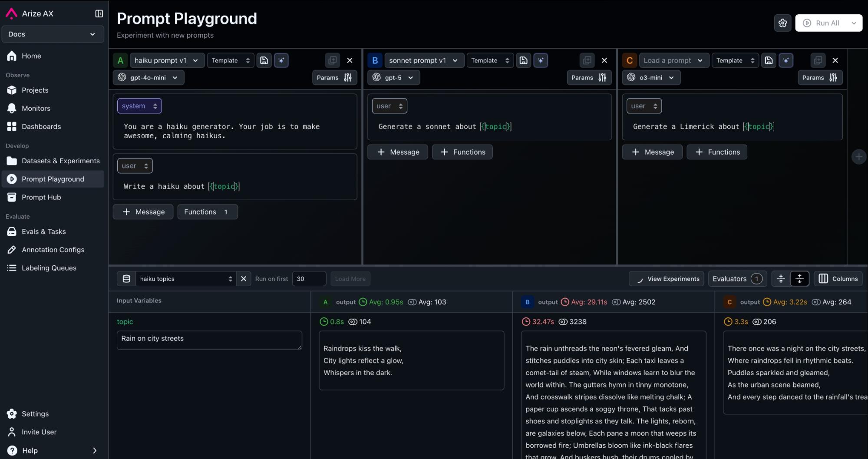868x459 pixels.
Task: Toggle compact row height view
Action: tap(781, 279)
